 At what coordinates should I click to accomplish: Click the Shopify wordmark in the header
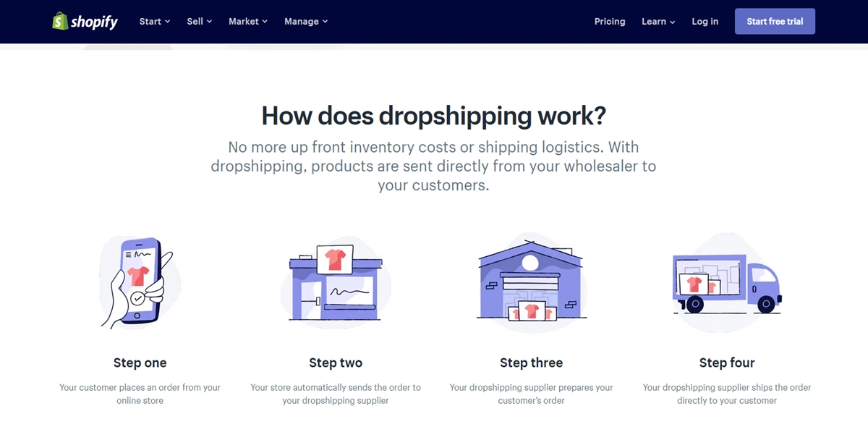[94, 22]
